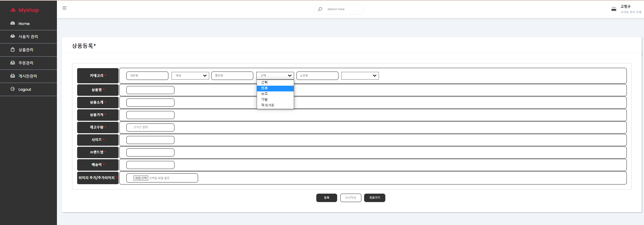Click the 상품등록* page heading
Viewport: 644px width, 225px height.
(x=84, y=46)
